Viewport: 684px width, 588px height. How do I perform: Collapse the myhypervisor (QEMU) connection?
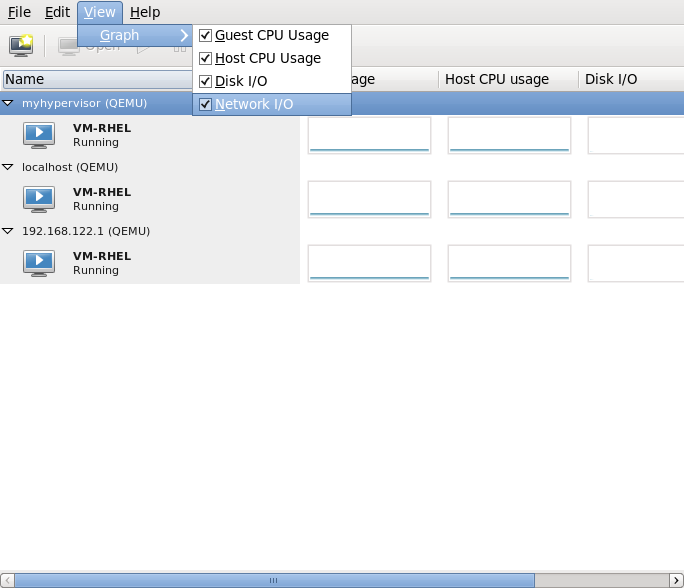click(x=8, y=103)
